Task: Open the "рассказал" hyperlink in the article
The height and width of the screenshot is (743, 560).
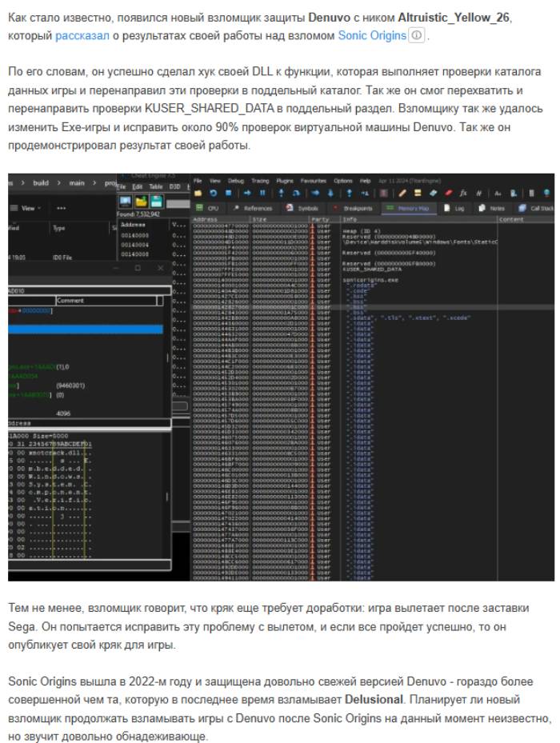Action: point(82,35)
